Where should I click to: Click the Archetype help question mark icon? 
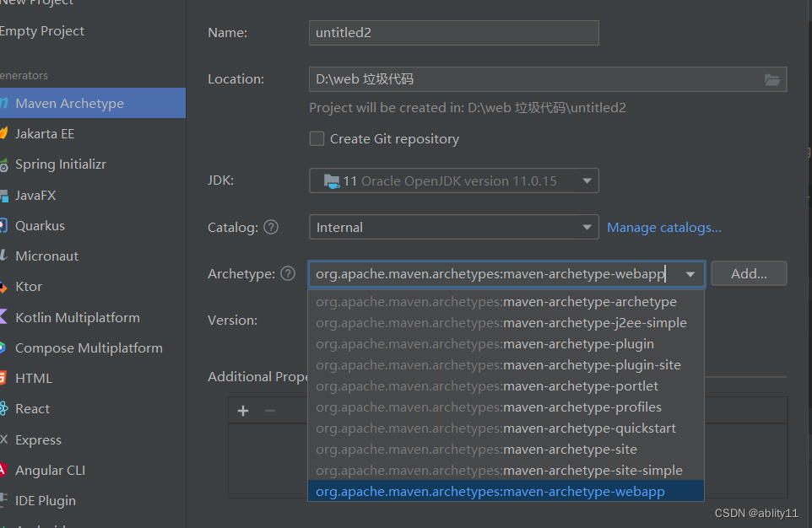(288, 273)
